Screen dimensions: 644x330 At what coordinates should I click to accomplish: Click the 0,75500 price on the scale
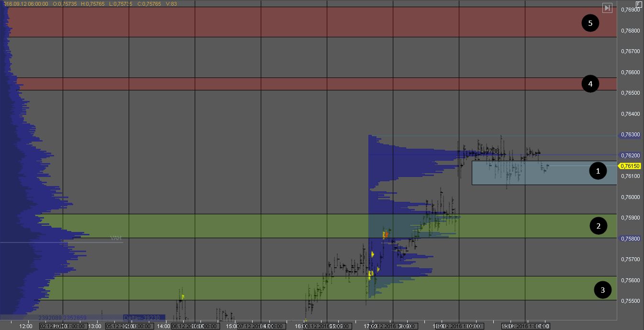630,301
